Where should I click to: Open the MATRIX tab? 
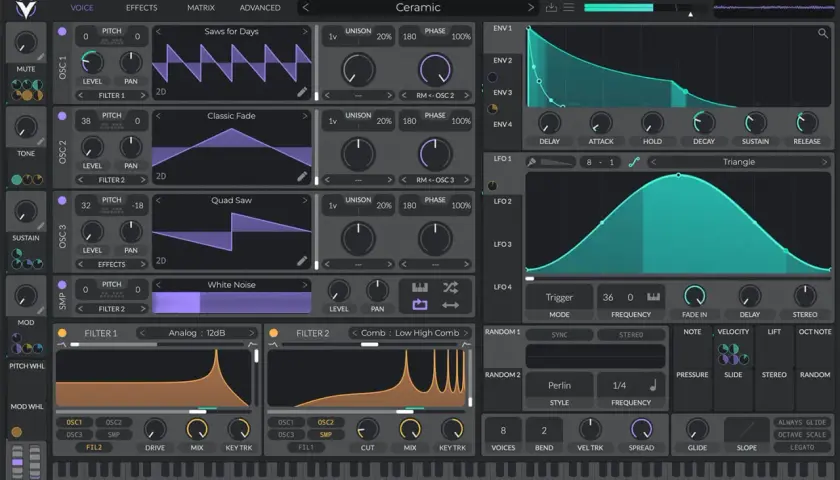pos(201,8)
